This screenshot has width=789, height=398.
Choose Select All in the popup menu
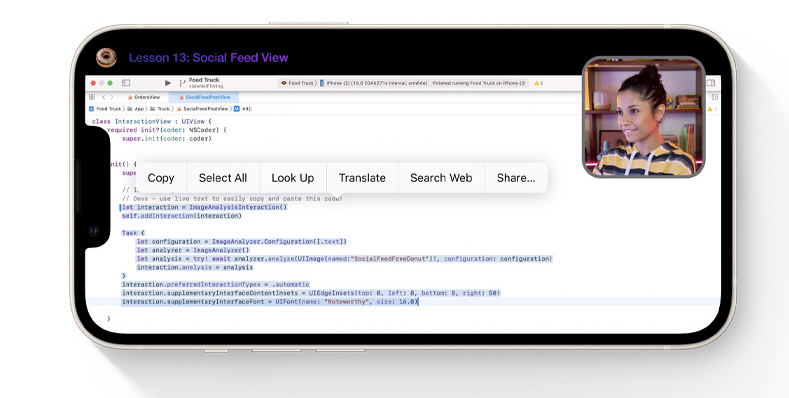click(x=223, y=178)
